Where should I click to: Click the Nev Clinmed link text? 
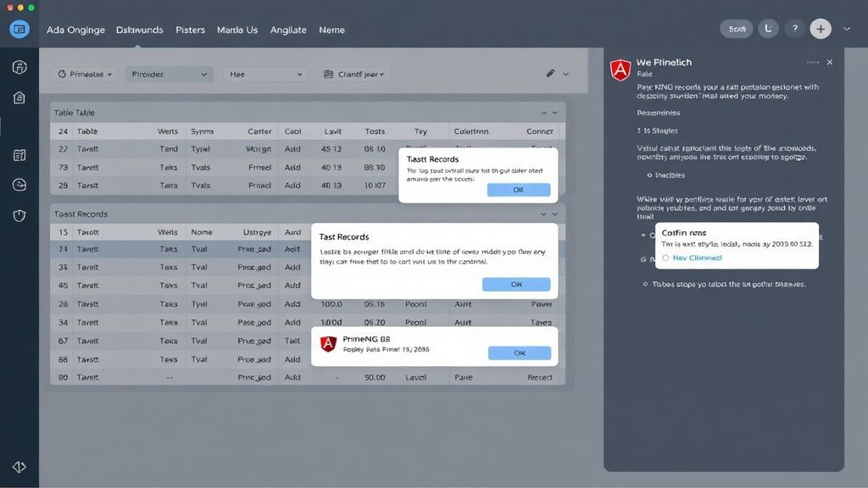tap(697, 258)
